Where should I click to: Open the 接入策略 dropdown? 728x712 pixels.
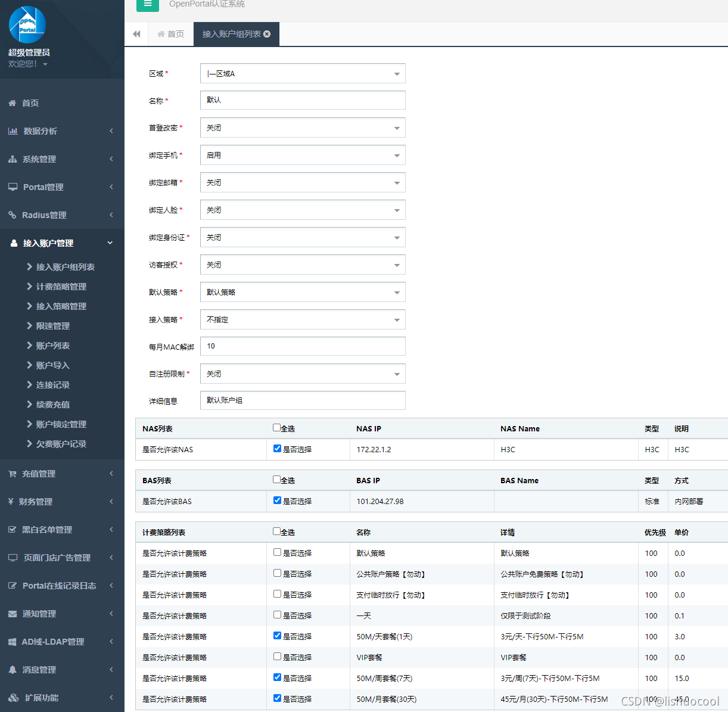point(303,319)
